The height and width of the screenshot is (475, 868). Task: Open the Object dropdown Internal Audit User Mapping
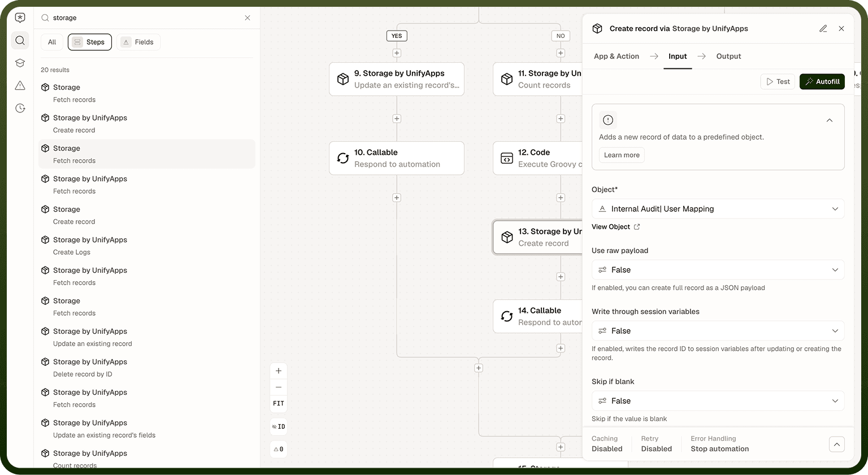pos(718,209)
